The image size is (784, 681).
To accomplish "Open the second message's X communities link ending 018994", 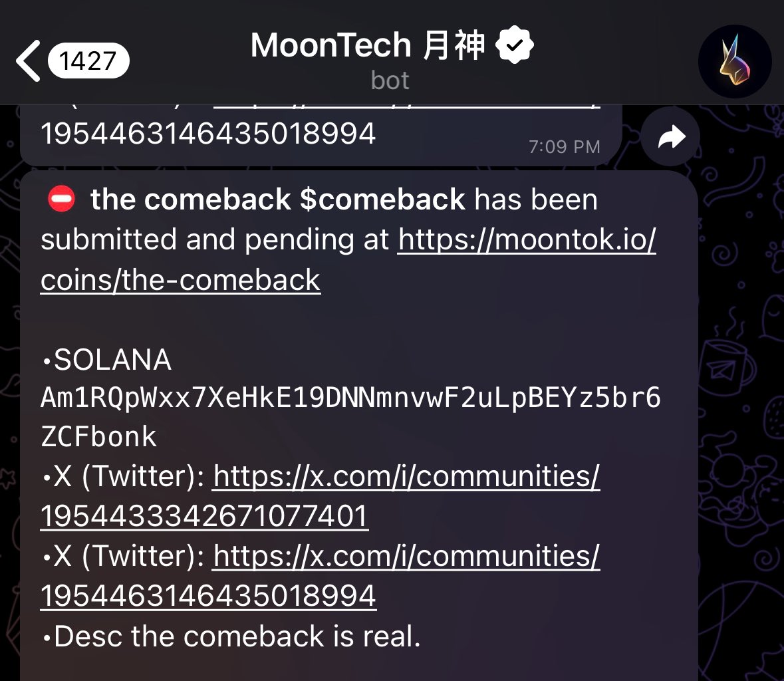I will 320,575.
